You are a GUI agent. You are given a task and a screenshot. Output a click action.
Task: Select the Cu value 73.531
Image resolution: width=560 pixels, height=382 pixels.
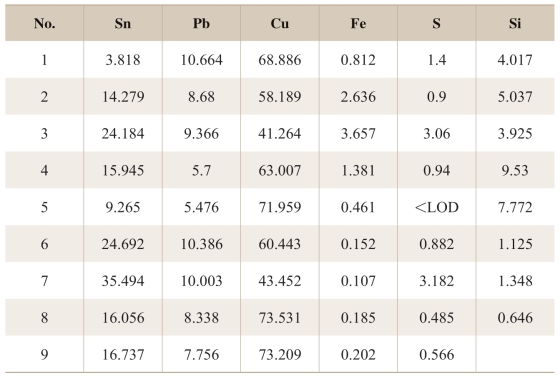(280, 318)
